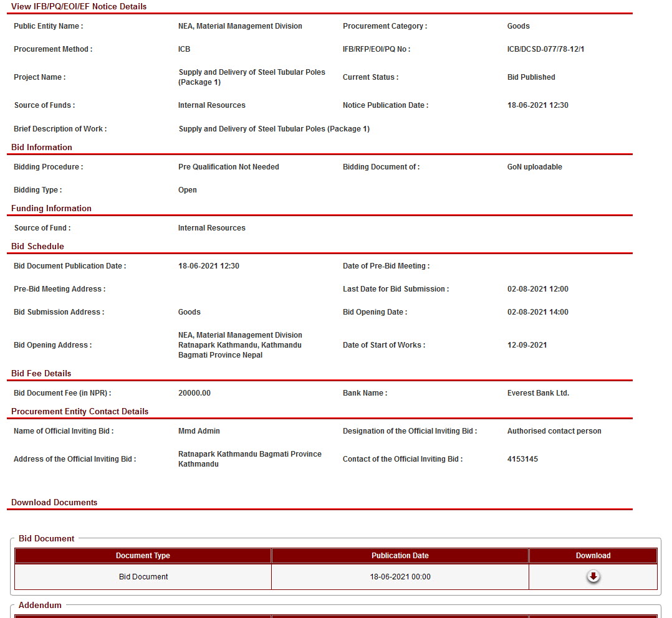Click the contact number 4153145
Viewport: 672px width, 618px height.
[522, 459]
